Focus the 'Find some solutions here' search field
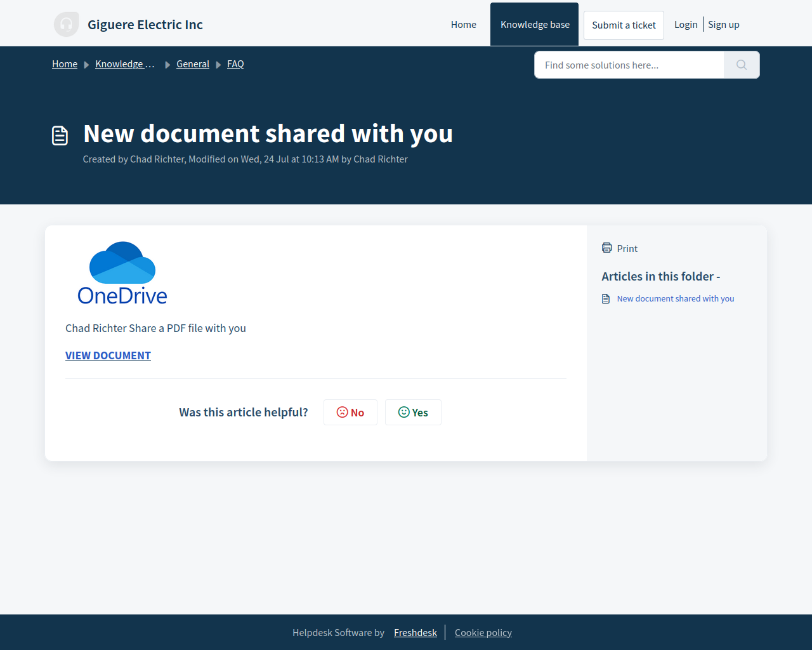 pos(629,65)
